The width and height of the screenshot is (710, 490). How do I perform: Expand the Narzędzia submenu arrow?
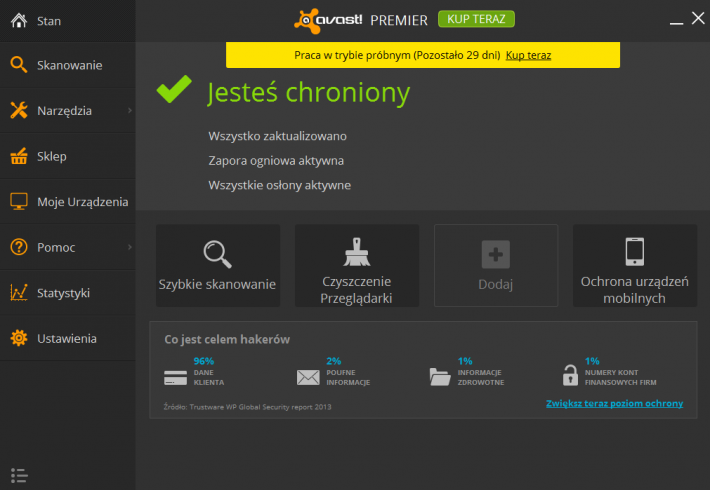[x=130, y=110]
